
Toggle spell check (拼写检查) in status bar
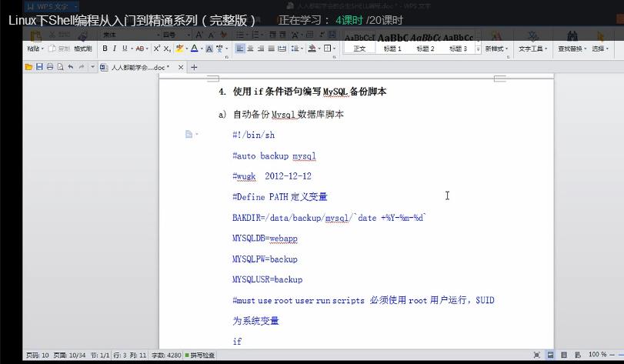(x=200, y=356)
